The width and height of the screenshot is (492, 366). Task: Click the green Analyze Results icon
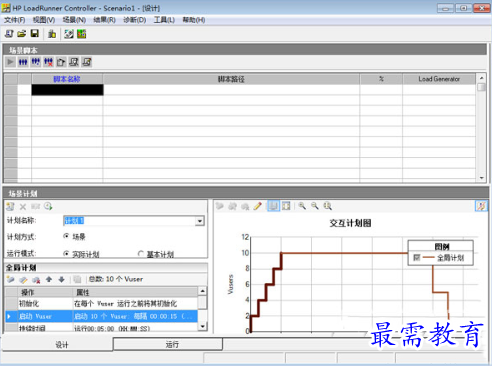[x=82, y=34]
